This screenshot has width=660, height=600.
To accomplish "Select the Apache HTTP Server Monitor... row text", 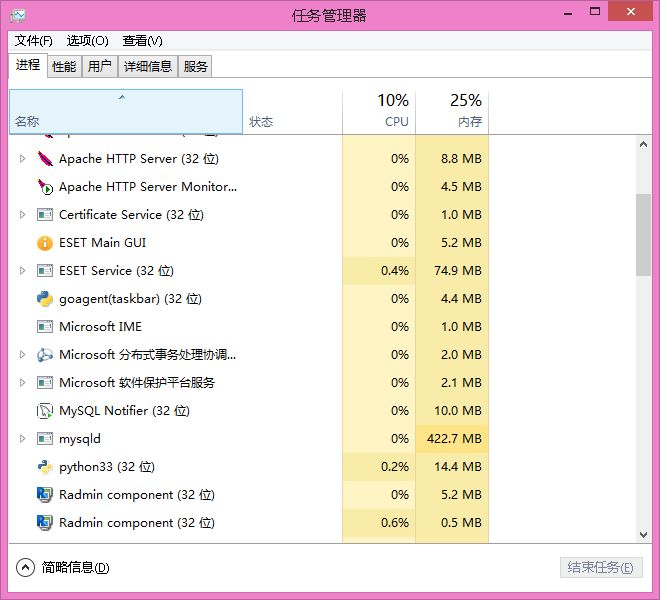I will pyautogui.click(x=148, y=187).
